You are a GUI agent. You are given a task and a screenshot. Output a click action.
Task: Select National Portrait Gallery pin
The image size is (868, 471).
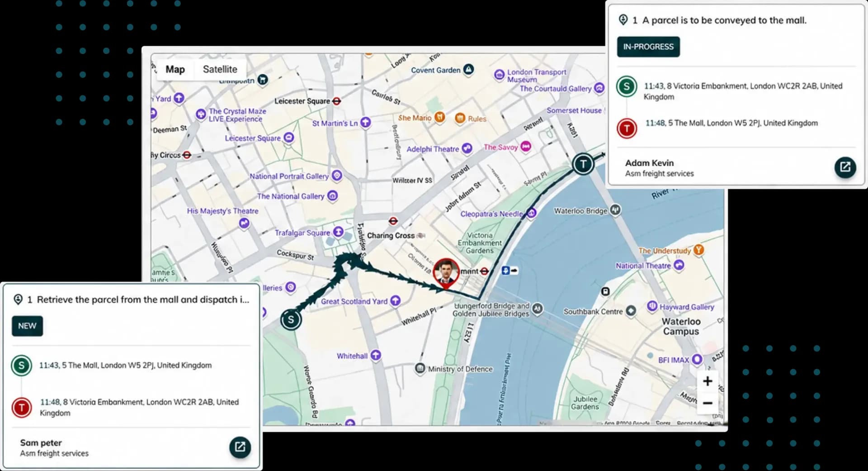point(336,176)
